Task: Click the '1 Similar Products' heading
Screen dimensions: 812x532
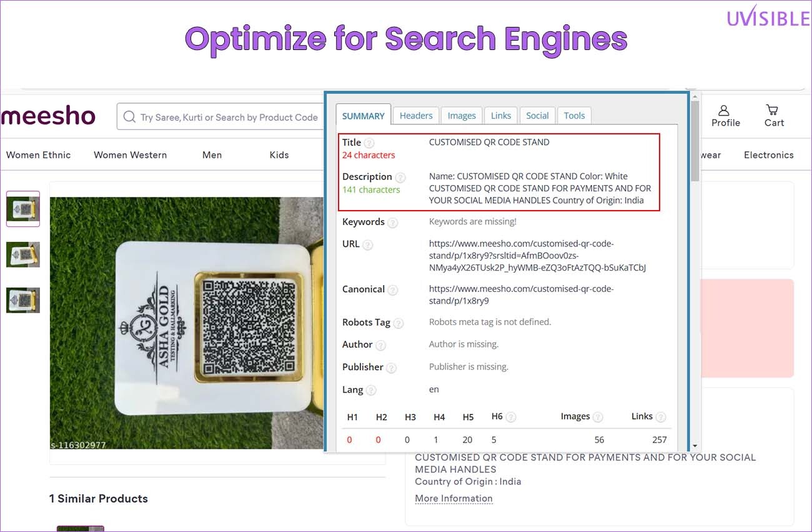Action: [99, 498]
